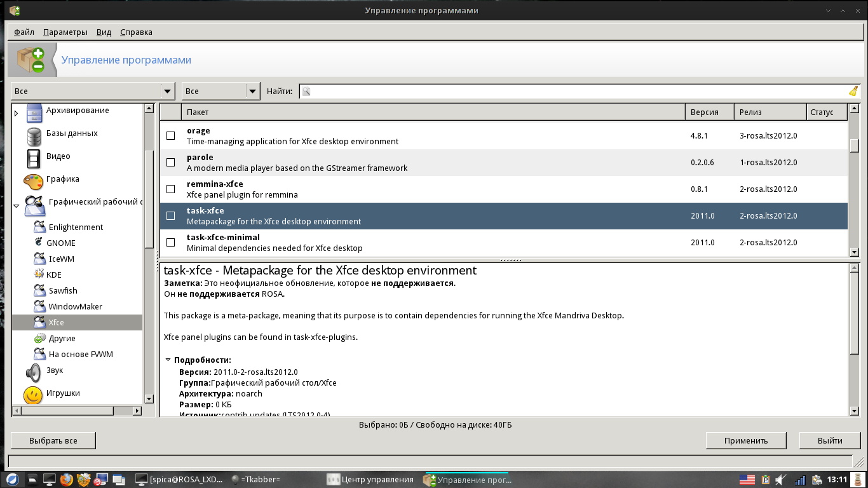The image size is (868, 488).
Task: Open the second 'Все' filter dropdown
Action: [221, 91]
